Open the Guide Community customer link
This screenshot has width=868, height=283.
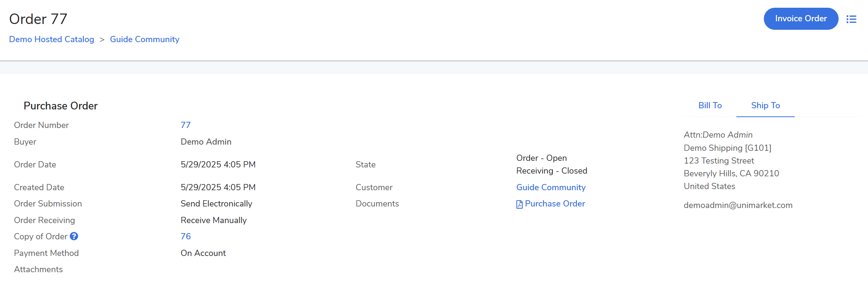pos(551,188)
